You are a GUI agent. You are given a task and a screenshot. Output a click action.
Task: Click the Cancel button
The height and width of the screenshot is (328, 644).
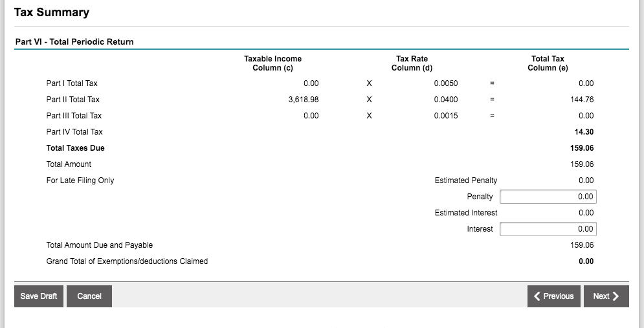pyautogui.click(x=89, y=296)
